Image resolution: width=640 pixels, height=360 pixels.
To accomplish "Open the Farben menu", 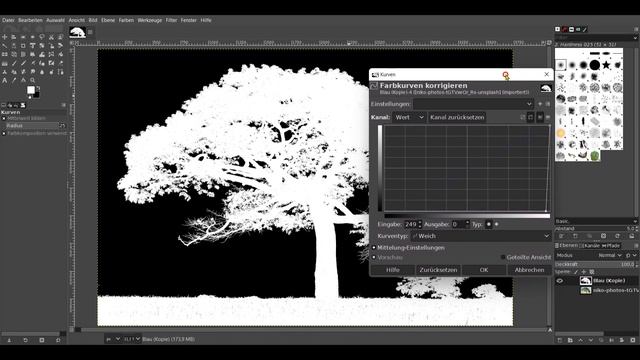I will (x=126, y=20).
